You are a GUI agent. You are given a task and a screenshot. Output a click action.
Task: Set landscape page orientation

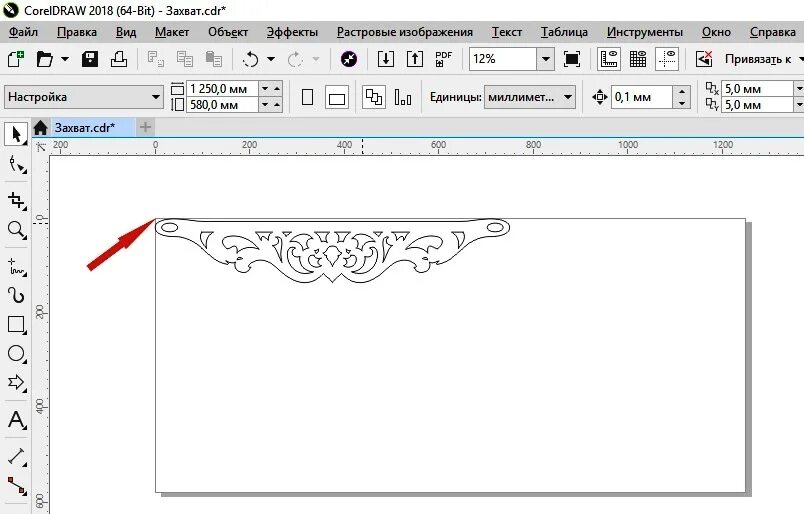point(337,97)
